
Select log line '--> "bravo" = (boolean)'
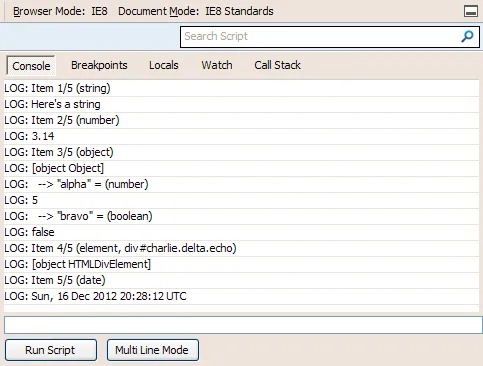(x=241, y=216)
